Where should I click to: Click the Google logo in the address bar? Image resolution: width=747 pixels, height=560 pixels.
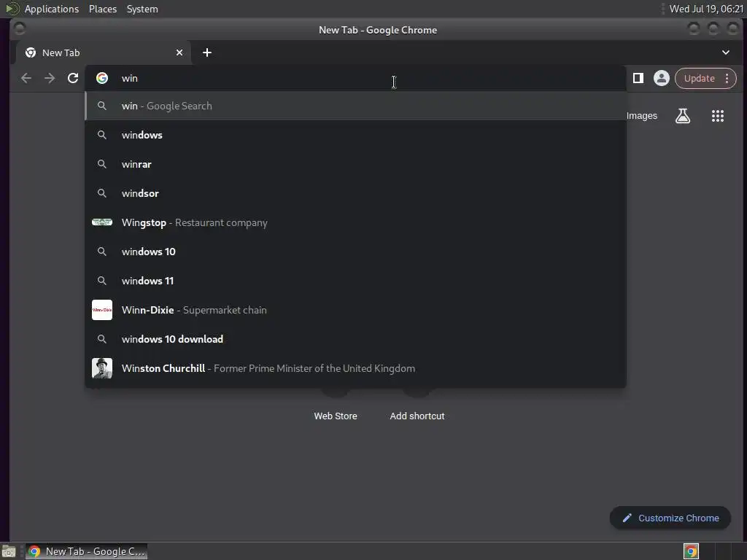pyautogui.click(x=102, y=78)
